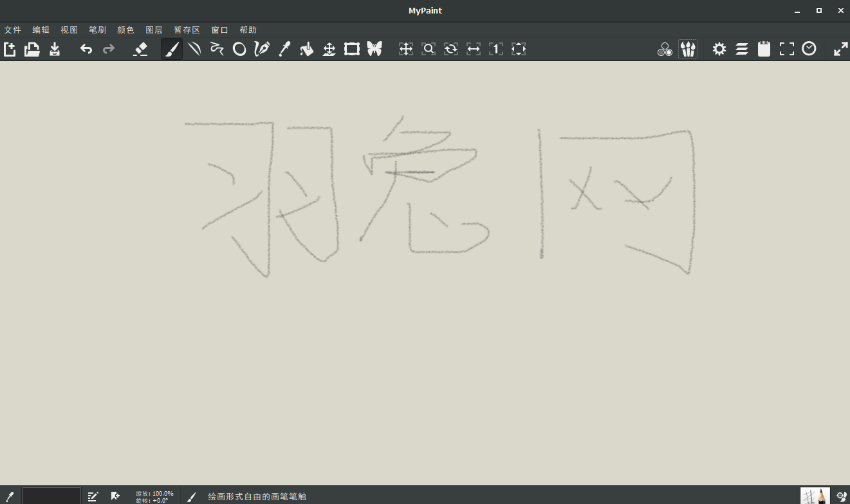Open the brush and color history clock icon

(809, 49)
